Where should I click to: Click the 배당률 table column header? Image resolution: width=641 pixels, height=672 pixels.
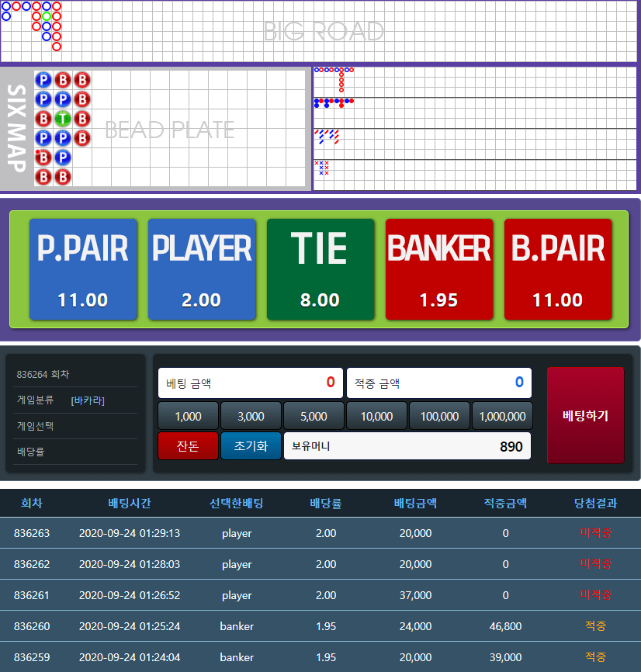(326, 503)
